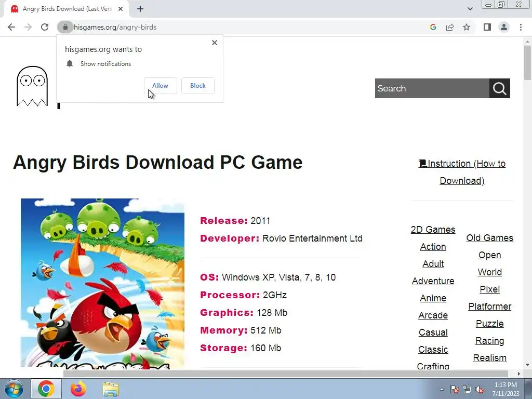The height and width of the screenshot is (399, 532).
Task: Open the Action category link
Action: pyautogui.click(x=433, y=247)
